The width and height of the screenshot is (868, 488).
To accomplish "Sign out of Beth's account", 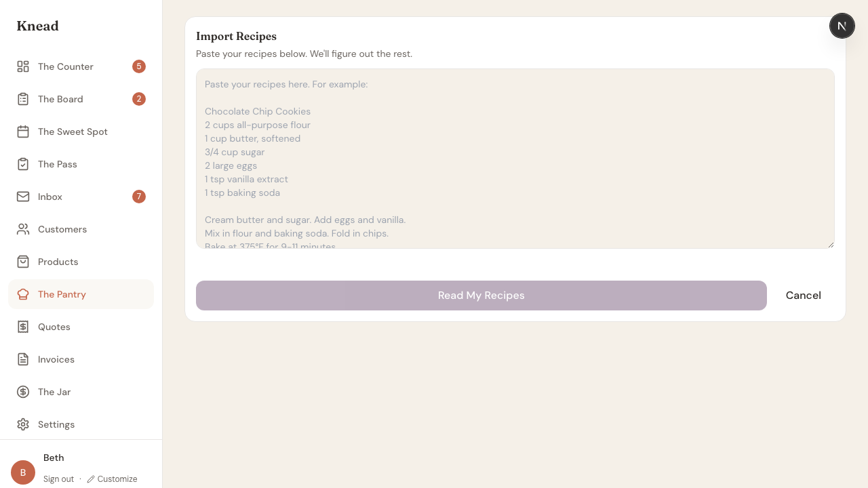I will coord(58,479).
